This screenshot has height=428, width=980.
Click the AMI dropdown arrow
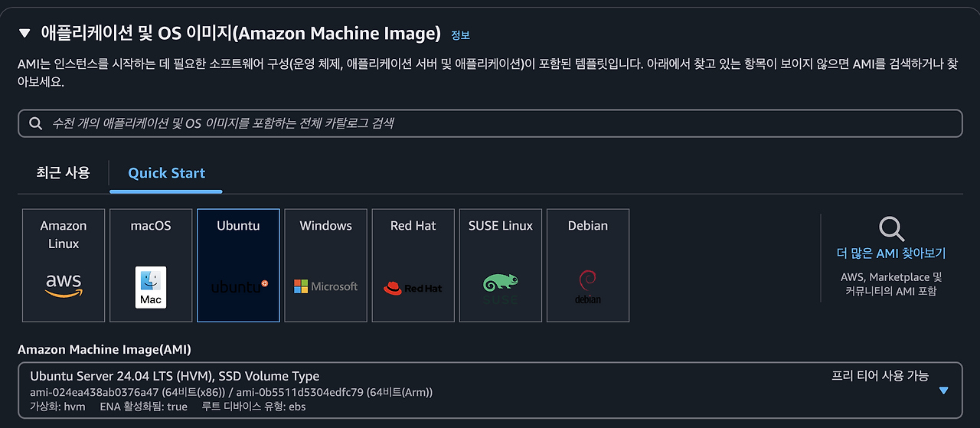[x=943, y=390]
